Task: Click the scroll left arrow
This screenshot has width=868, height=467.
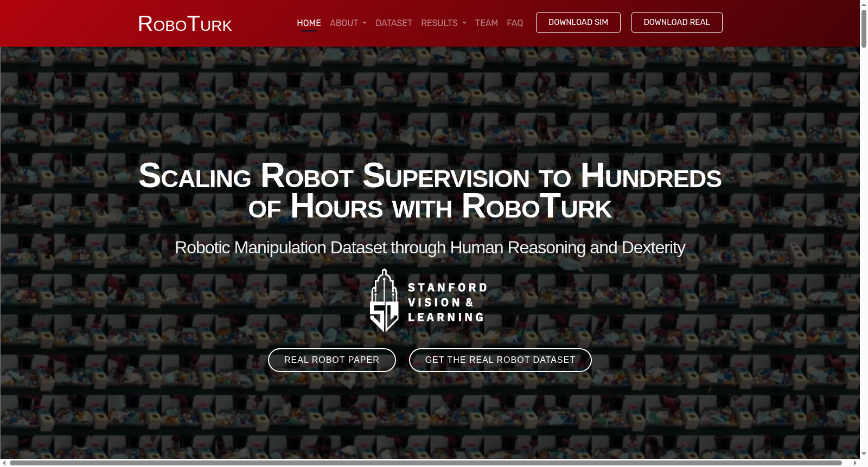Action: click(4, 463)
